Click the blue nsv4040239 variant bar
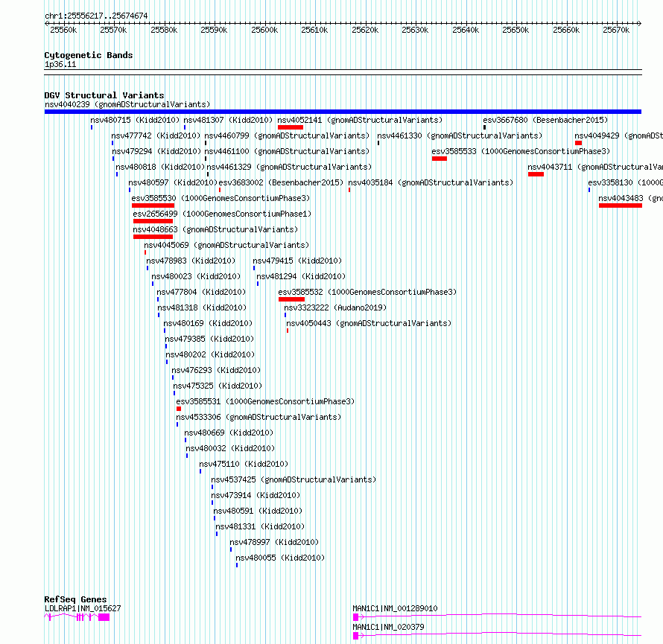This screenshot has width=663, height=644. click(x=343, y=112)
